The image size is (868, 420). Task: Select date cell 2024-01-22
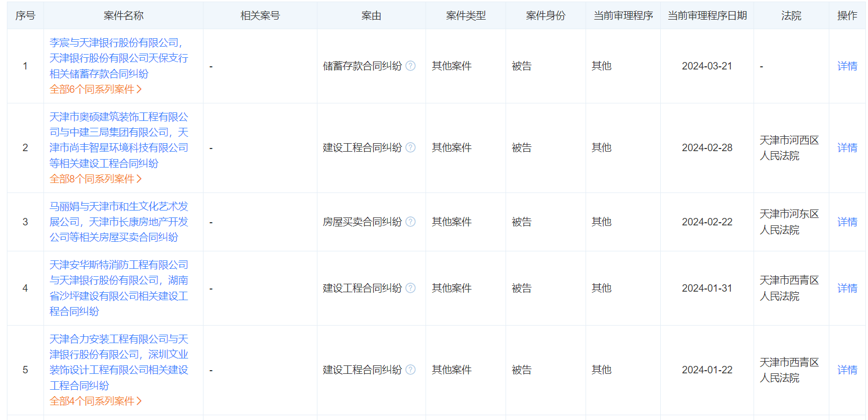707,370
